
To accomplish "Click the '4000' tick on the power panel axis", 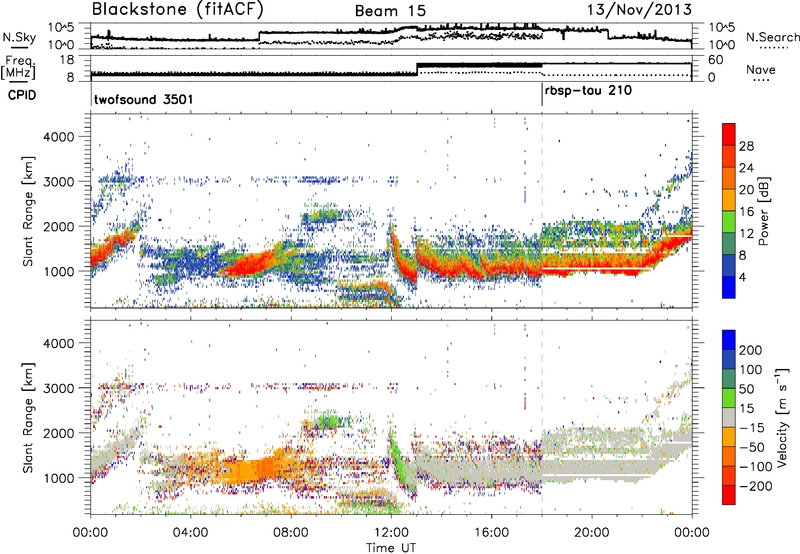I will pyautogui.click(x=58, y=137).
